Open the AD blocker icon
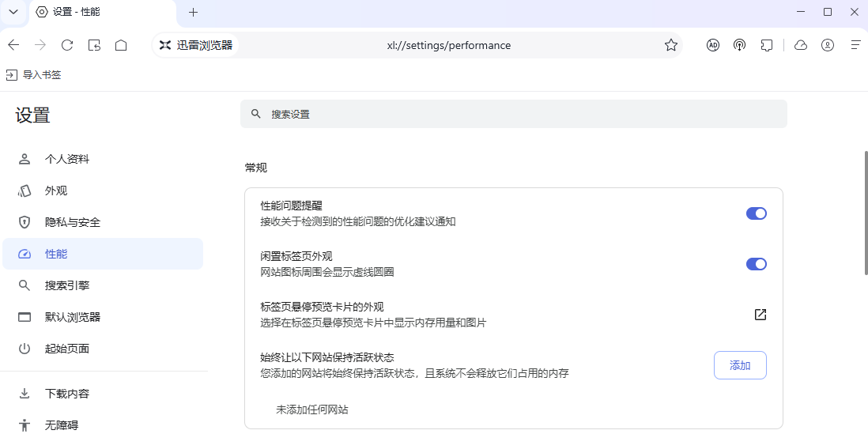 tap(713, 45)
